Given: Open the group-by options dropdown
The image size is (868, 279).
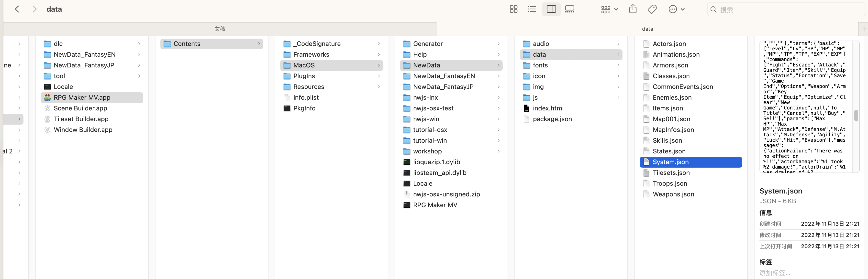Looking at the screenshot, I should pyautogui.click(x=609, y=9).
